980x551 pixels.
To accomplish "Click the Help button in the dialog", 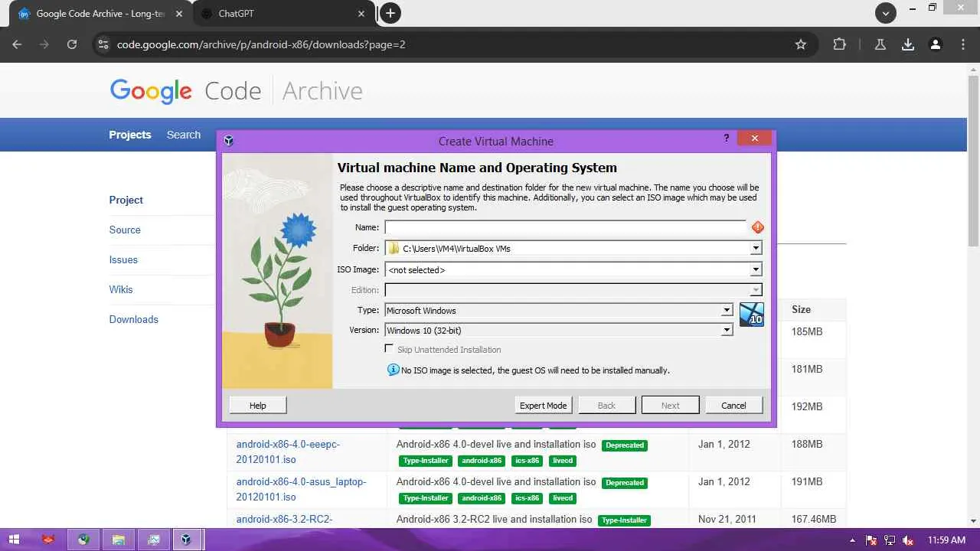I will [x=258, y=405].
